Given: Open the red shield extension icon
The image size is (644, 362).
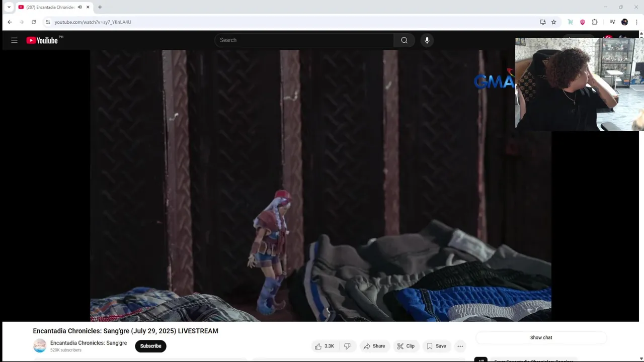Looking at the screenshot, I should click(x=582, y=22).
